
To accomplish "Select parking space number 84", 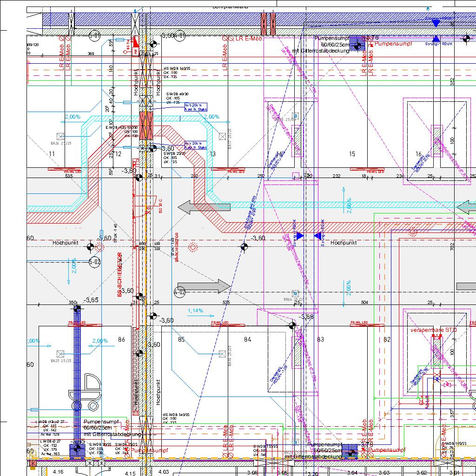I will [x=247, y=340].
